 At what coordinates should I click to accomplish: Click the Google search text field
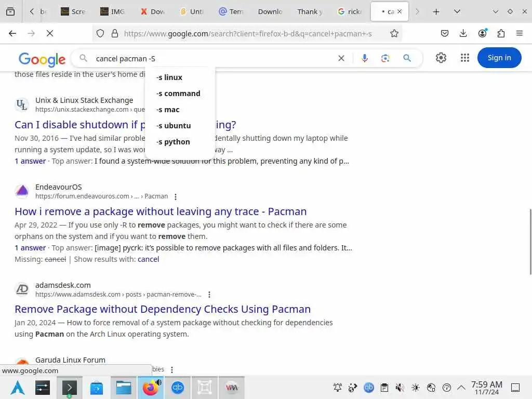[214, 59]
